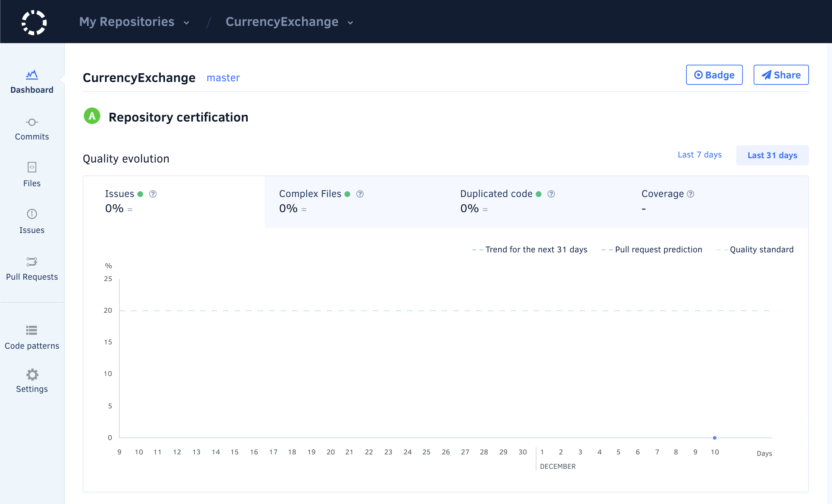Click the Codacy logo icon

click(34, 22)
